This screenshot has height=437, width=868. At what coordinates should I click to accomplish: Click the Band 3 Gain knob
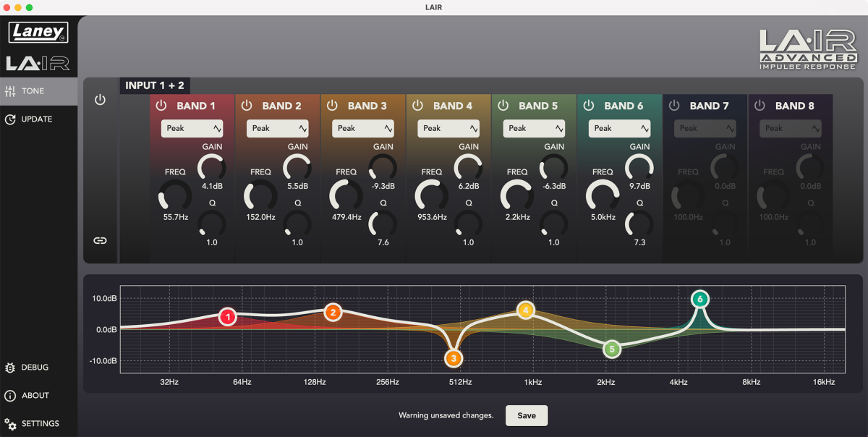383,168
